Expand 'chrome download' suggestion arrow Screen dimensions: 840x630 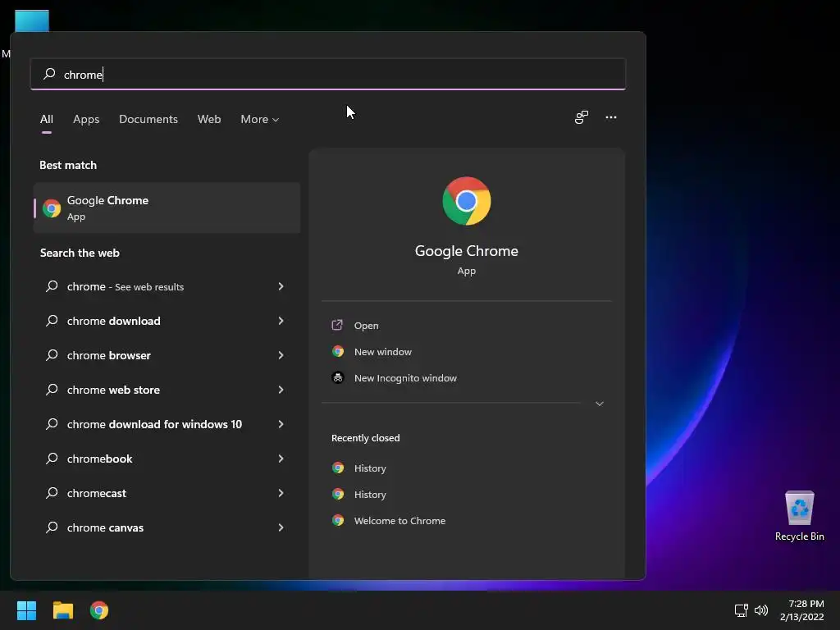281,321
